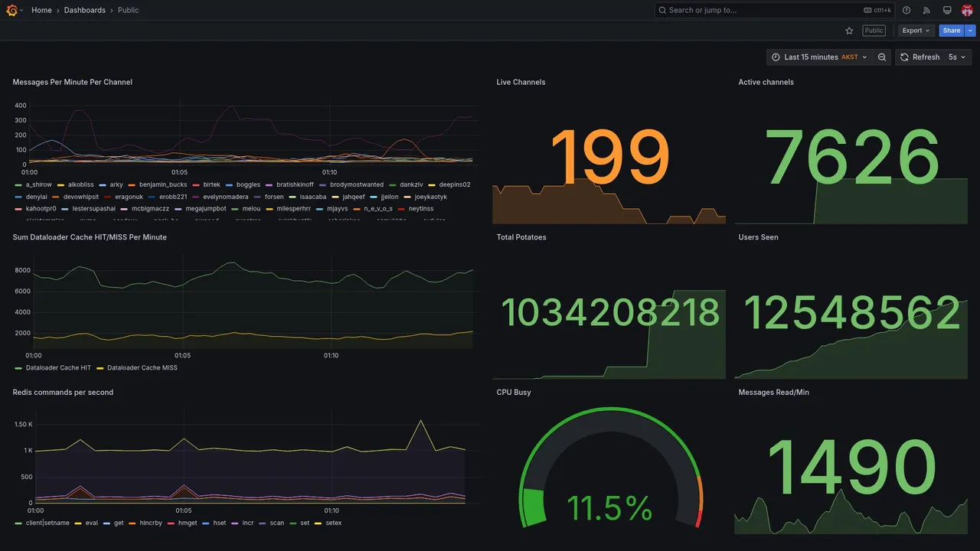This screenshot has width=980, height=551.
Task: Click the Public breadcrumb item
Action: (129, 10)
